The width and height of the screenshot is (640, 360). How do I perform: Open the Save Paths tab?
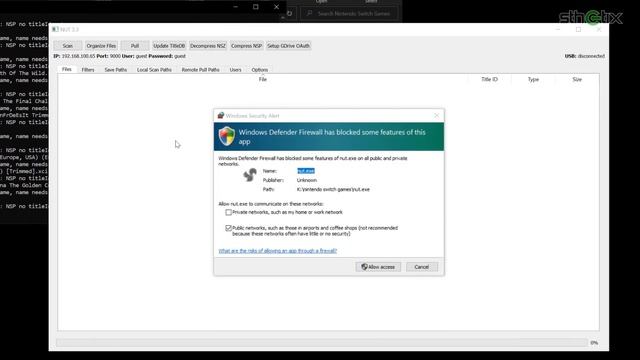116,70
